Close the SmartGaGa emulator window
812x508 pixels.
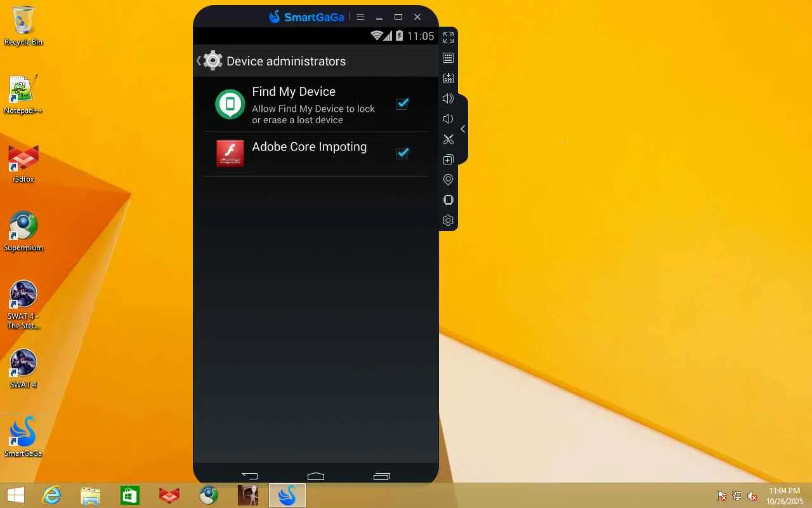coord(417,17)
